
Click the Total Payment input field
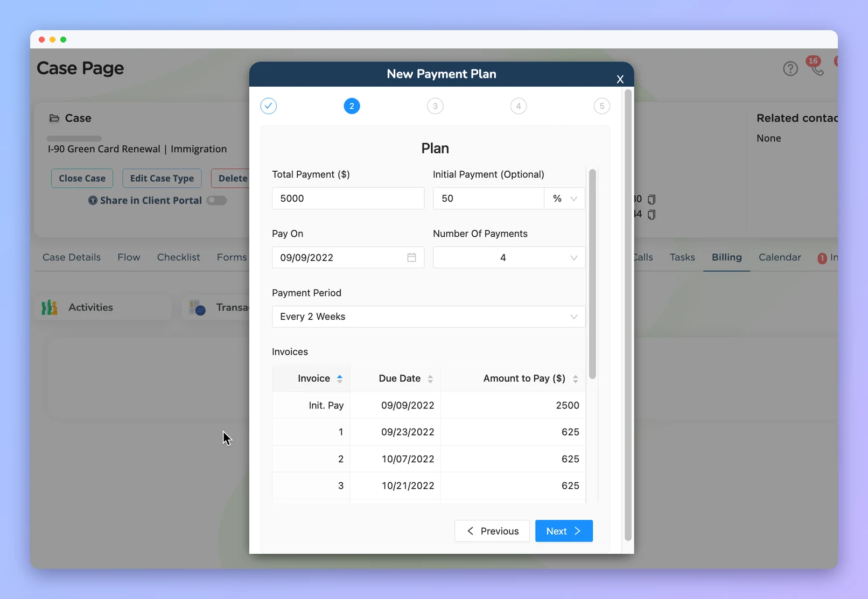(x=348, y=199)
